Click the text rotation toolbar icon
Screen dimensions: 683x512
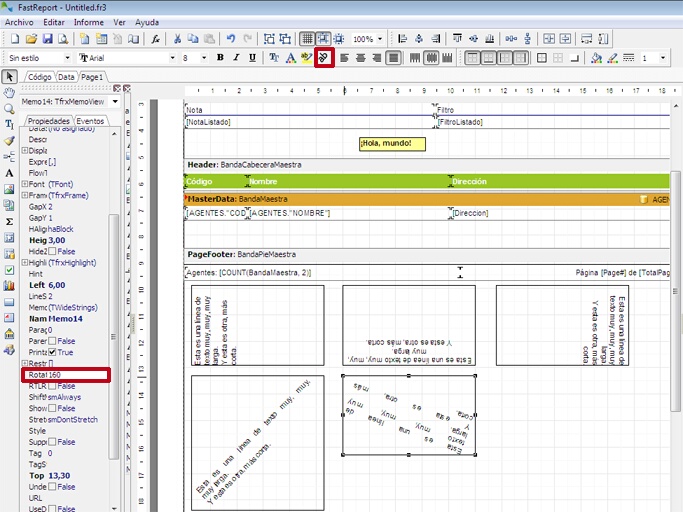click(x=323, y=58)
